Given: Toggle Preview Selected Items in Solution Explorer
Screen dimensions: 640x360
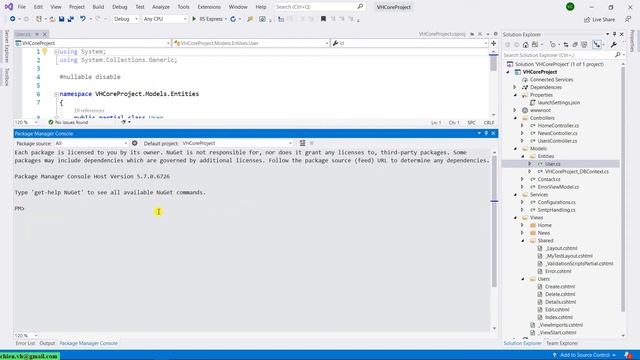Looking at the screenshot, I should (x=597, y=44).
